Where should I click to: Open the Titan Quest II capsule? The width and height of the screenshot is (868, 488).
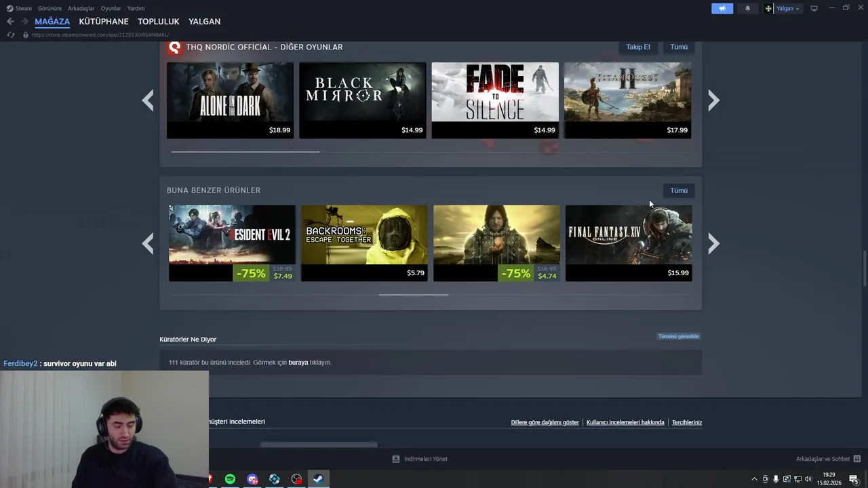pos(628,100)
